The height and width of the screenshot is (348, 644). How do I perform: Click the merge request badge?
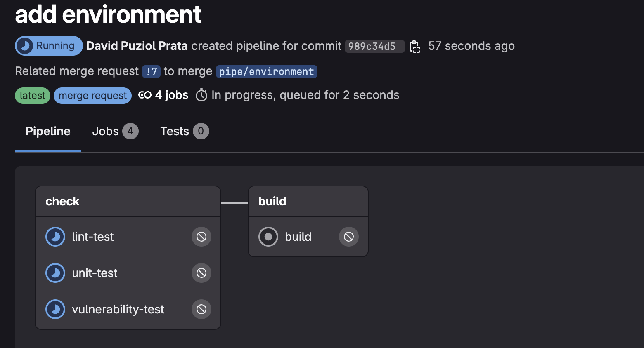coord(92,95)
